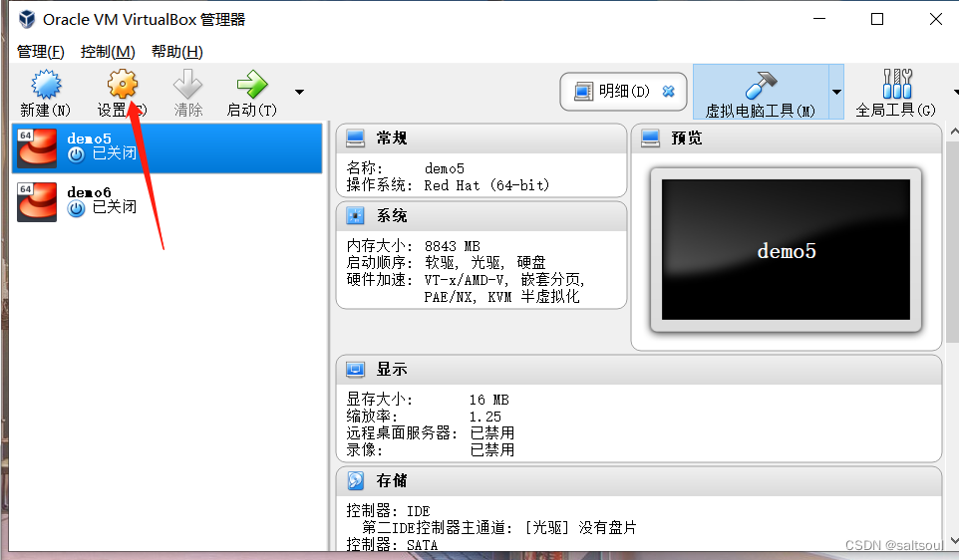The width and height of the screenshot is (959, 560).
Task: Click the 显存大小 16 MB value
Action: coord(489,400)
